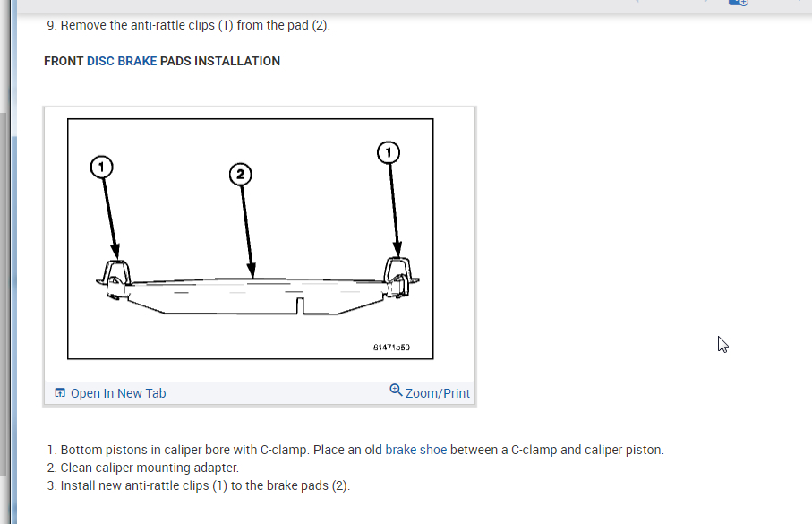Screen dimensions: 812x524
Task: Click the right callout number 1 circle
Action: (389, 152)
